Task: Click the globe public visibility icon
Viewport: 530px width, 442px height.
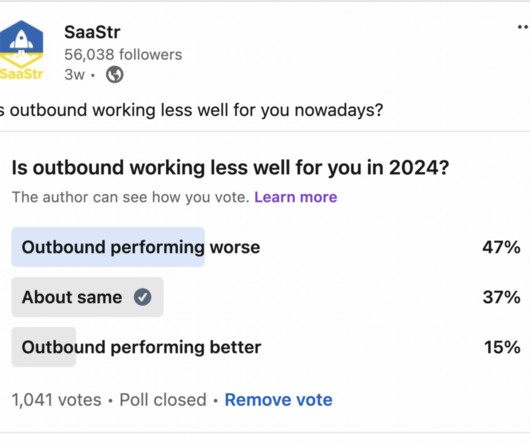Action: pos(115,74)
